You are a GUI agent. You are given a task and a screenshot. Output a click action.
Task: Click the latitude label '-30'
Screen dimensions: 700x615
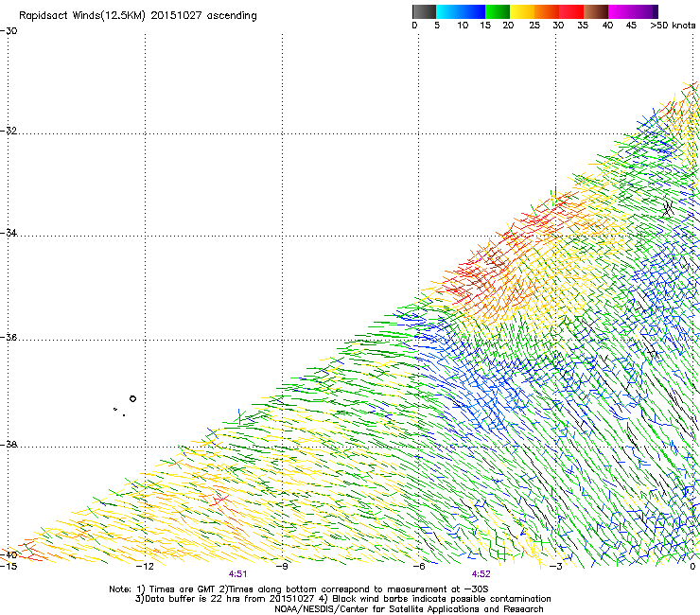click(x=9, y=31)
